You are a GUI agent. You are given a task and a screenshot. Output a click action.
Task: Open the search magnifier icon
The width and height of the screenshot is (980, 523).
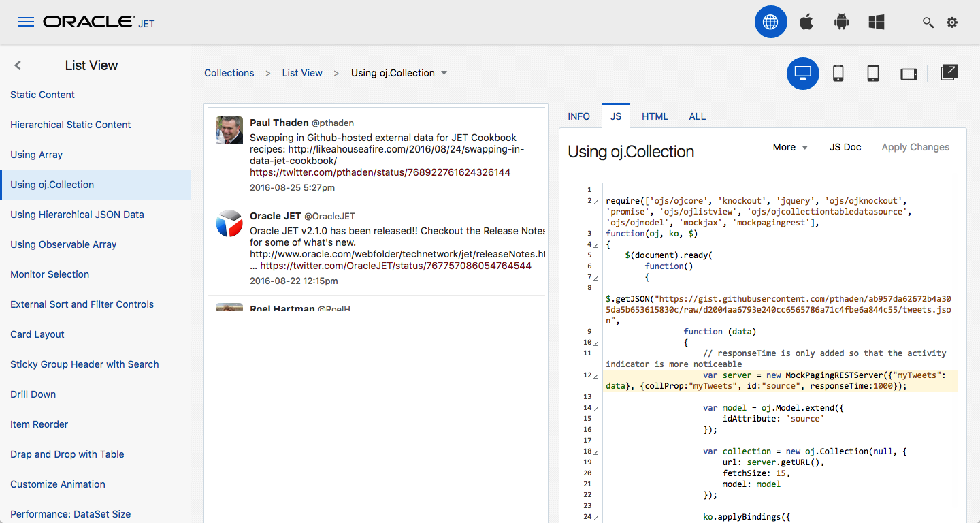tap(928, 22)
